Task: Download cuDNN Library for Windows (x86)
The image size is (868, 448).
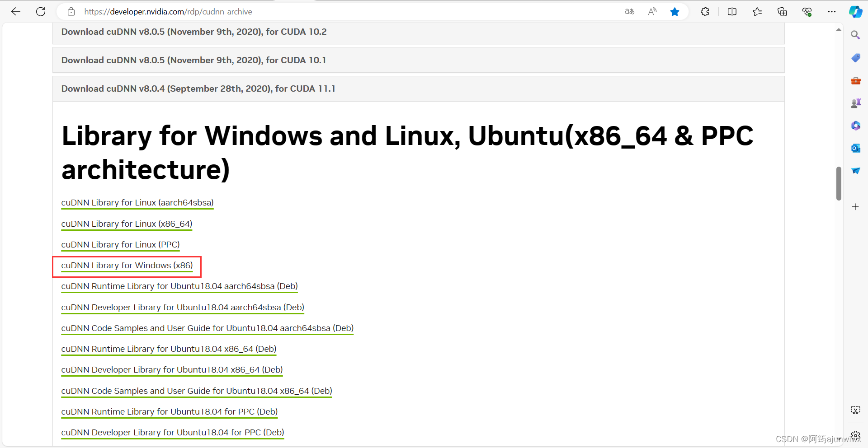Action: (x=127, y=266)
